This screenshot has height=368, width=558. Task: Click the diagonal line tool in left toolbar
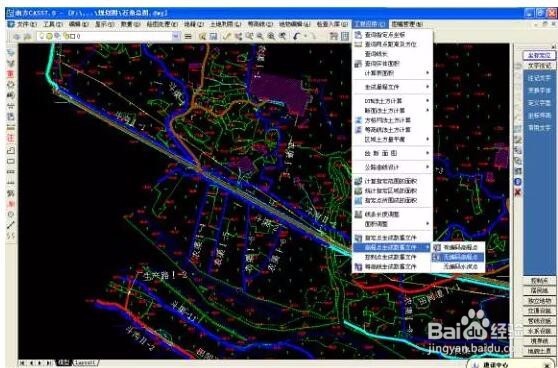coord(11,225)
